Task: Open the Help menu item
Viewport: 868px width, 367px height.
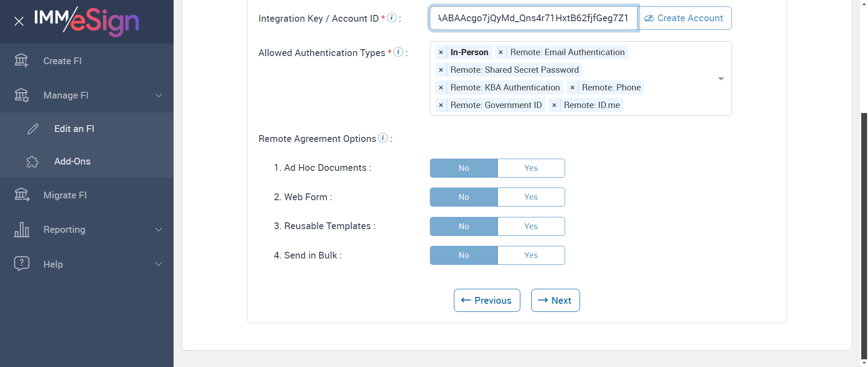Action: click(53, 264)
